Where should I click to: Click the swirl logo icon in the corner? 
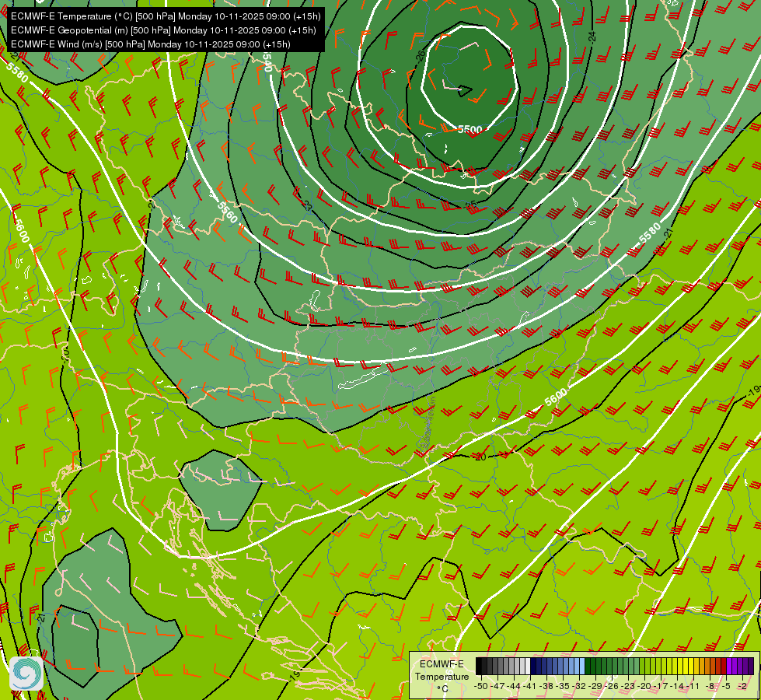tap(26, 673)
